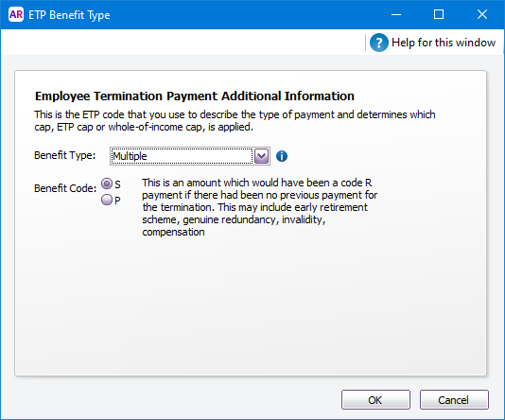Select the P benefit code radio button

(107, 200)
